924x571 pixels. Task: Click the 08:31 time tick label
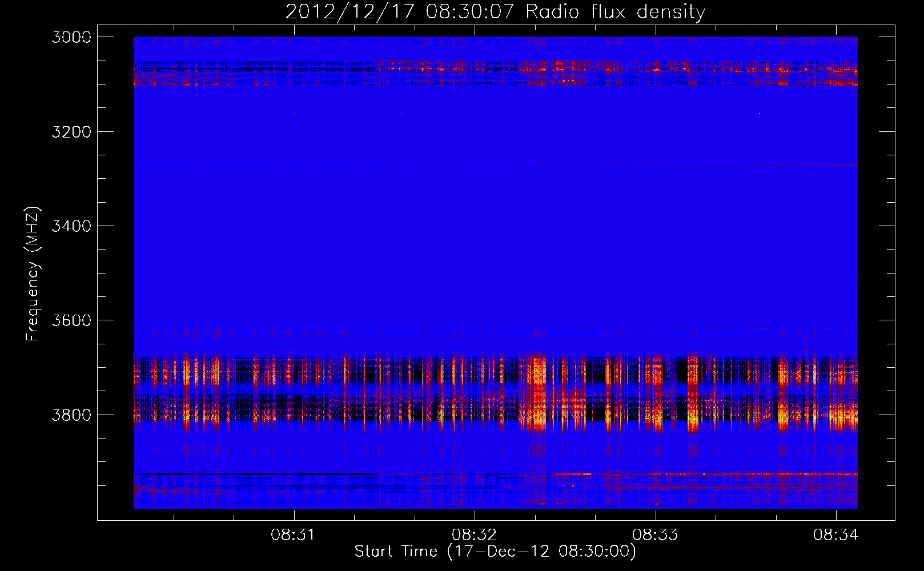pos(294,535)
